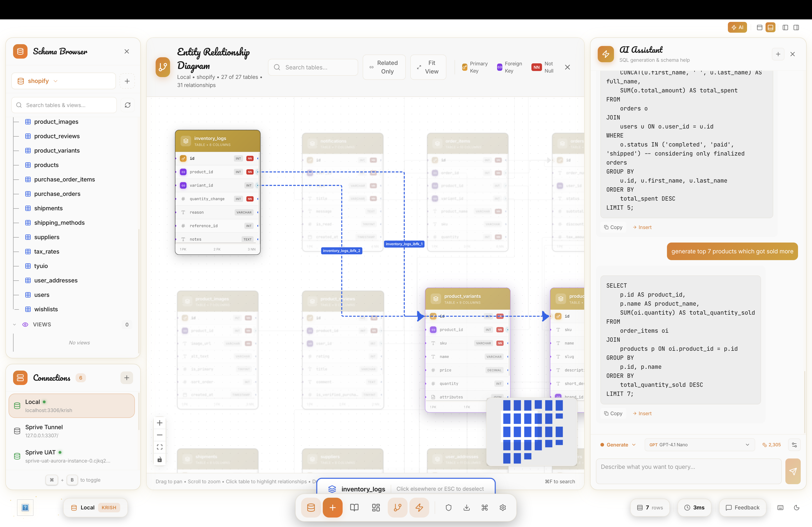The width and height of the screenshot is (812, 527).
Task: Collapse the VIEWS section
Action: pos(14,325)
